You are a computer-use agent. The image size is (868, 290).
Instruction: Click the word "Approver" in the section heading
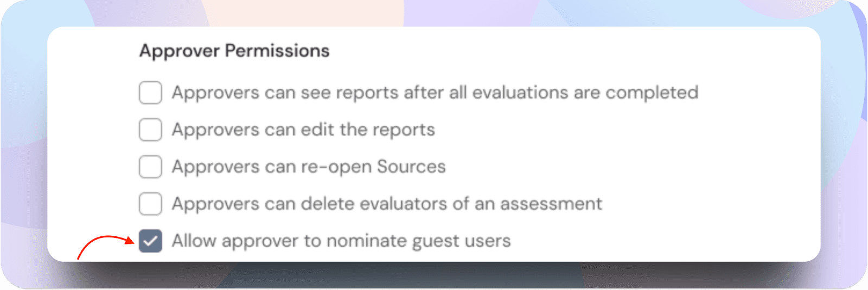tap(180, 51)
